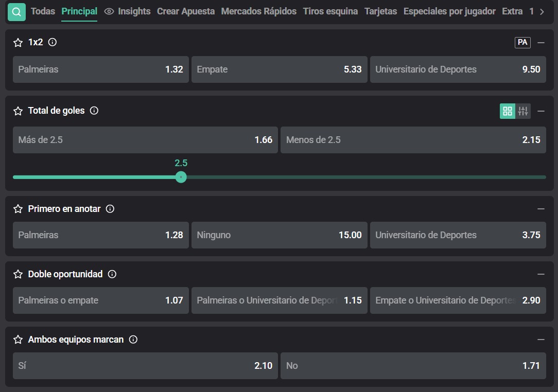
Task: Open the Todas tab
Action: click(x=43, y=11)
